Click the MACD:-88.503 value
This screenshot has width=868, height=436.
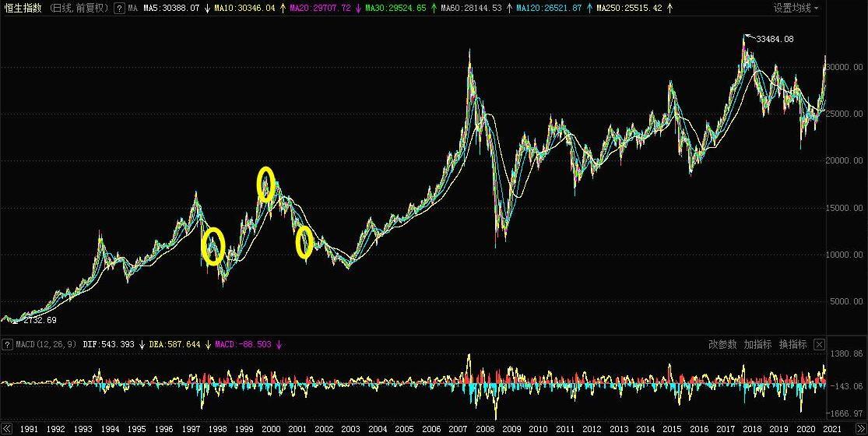pos(243,344)
